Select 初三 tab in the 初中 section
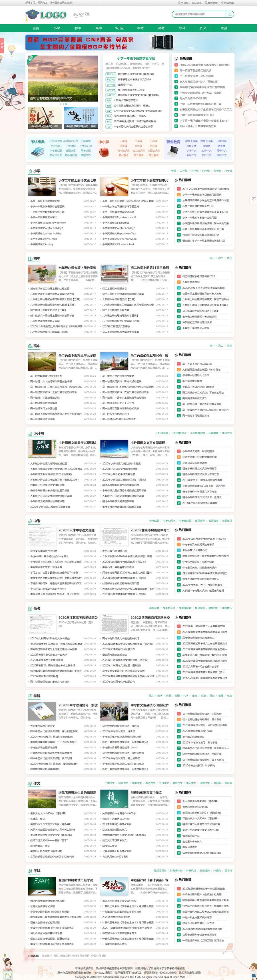Viewport: 257px width, 980px height. point(229,258)
